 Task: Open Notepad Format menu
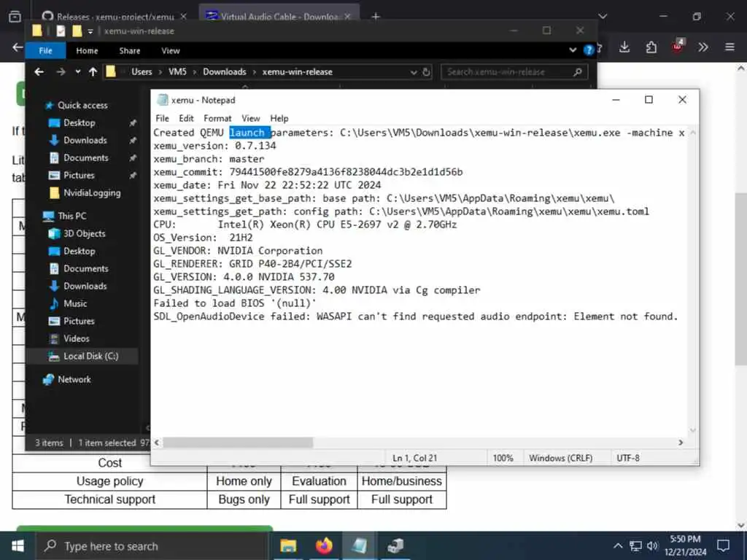click(217, 118)
